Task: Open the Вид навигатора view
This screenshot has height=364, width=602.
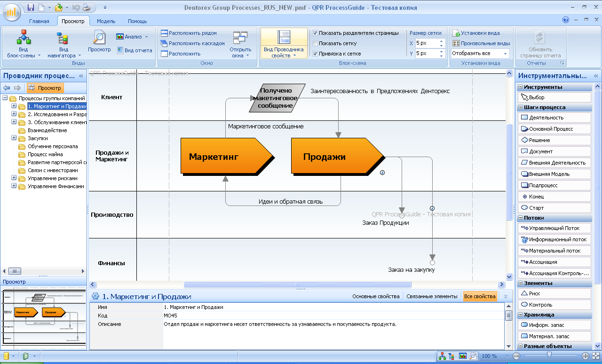Action: pos(63,44)
